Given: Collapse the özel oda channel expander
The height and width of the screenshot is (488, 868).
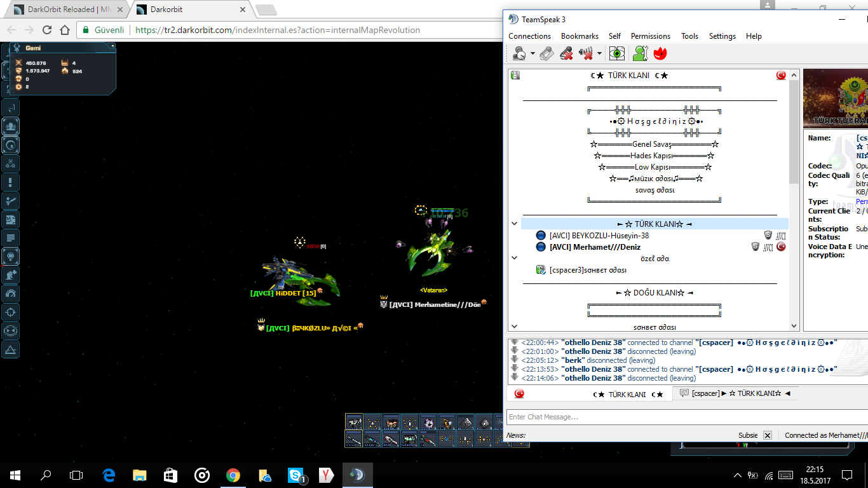Looking at the screenshot, I should pyautogui.click(x=515, y=258).
